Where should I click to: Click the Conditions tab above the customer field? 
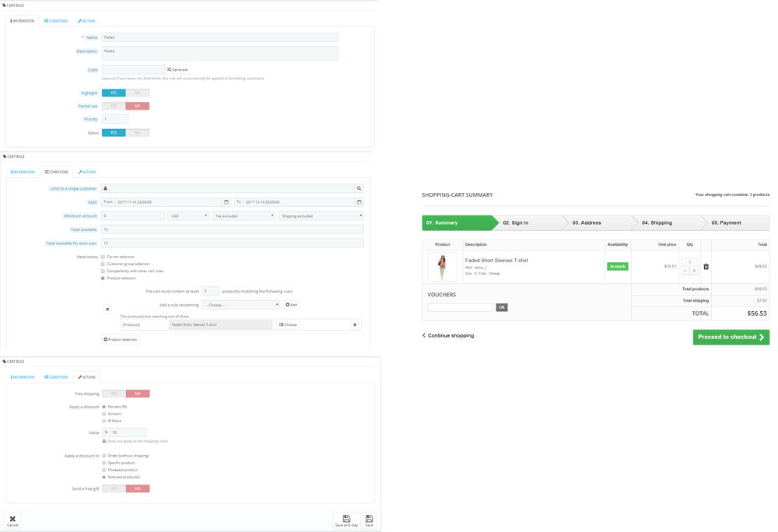coord(57,172)
